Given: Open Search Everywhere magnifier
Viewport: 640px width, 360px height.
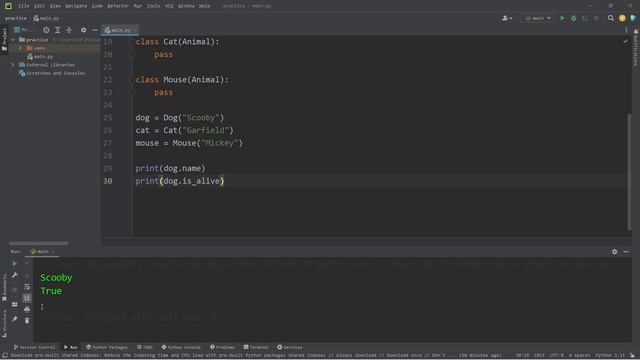Looking at the screenshot, I should tap(611, 18).
